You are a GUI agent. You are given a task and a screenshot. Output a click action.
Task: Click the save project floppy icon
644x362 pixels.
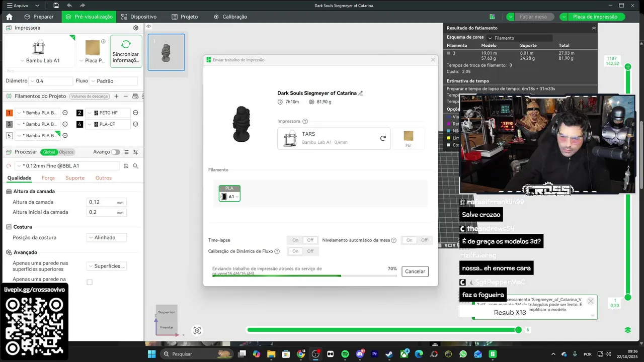click(x=56, y=6)
